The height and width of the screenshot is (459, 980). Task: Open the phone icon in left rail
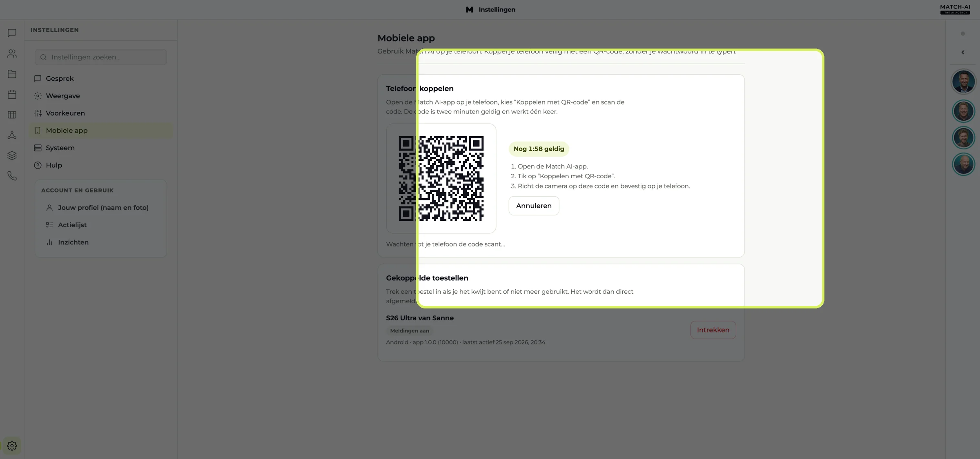[x=12, y=176]
